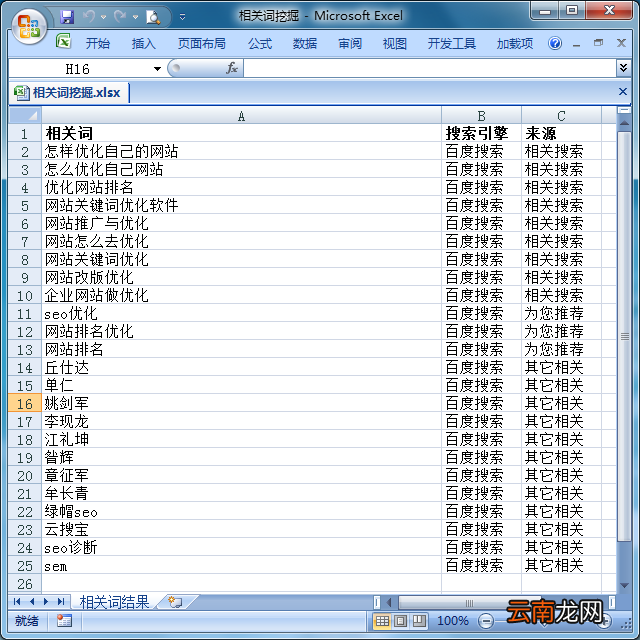This screenshot has width=640, height=640.
Task: Select the cell 网站关键词优化软件
Action: coord(241,205)
